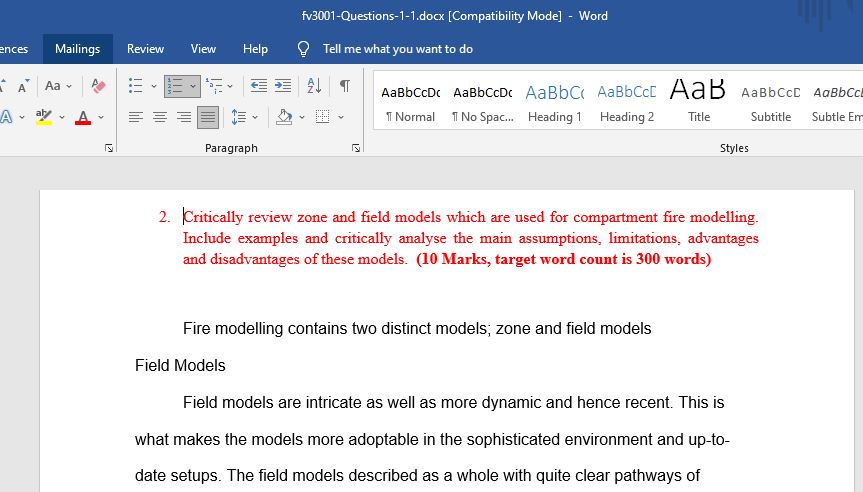This screenshot has width=863, height=492.
Task: Click the Bullets list icon
Action: coord(135,86)
